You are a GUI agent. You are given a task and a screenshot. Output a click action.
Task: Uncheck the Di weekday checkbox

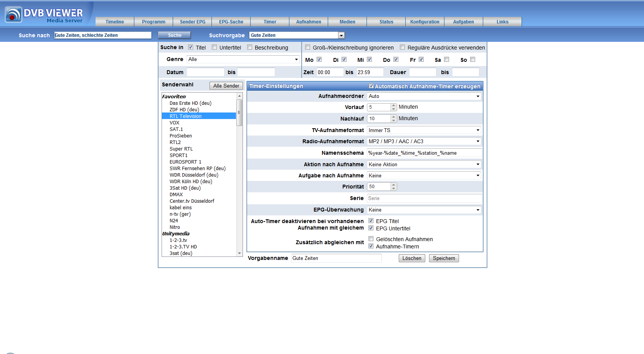pyautogui.click(x=344, y=60)
